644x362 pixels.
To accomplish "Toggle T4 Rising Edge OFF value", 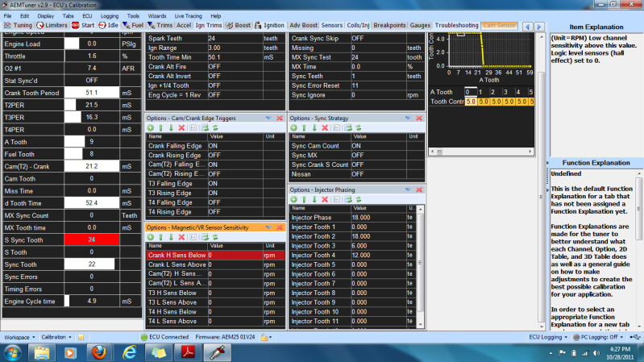I will [235, 212].
